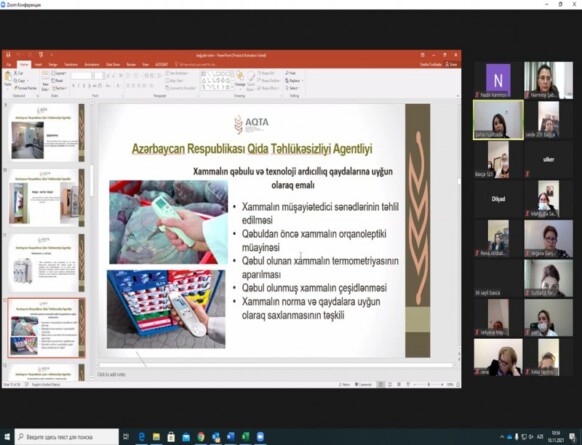The height and width of the screenshot is (445, 582).
Task: Switch to Reading view in status bar
Action: (399, 385)
